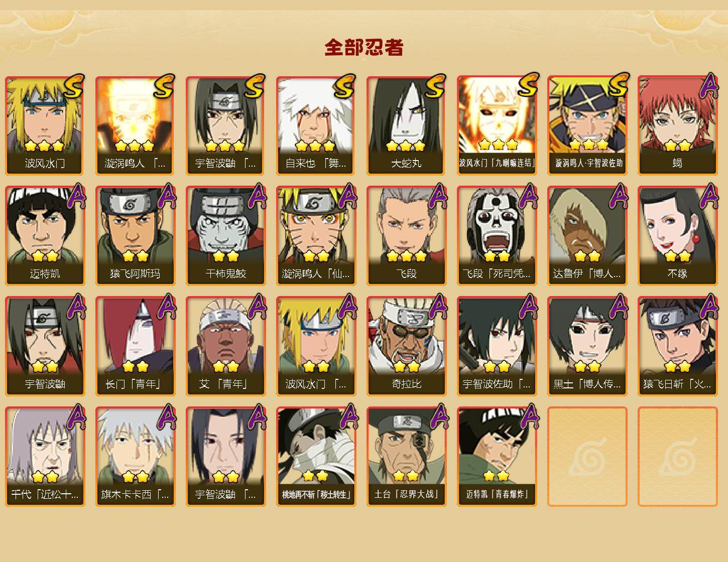The image size is (728, 562).
Task: Select the 猿飞阿斯玛 ninja card
Action: pyautogui.click(x=136, y=236)
